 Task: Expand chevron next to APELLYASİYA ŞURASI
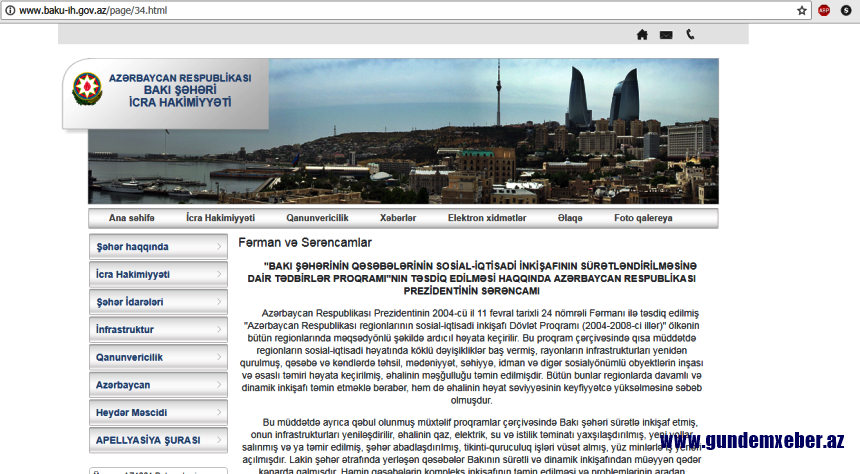pyautogui.click(x=219, y=440)
